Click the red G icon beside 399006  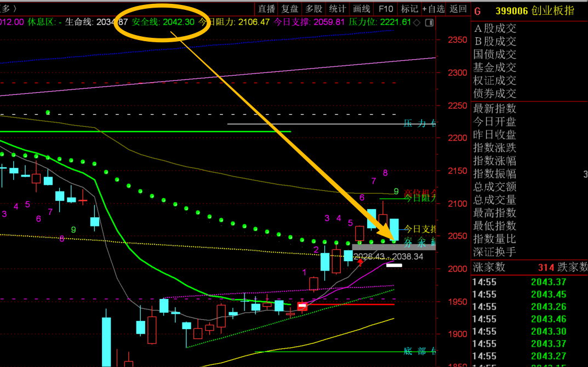pyautogui.click(x=477, y=12)
